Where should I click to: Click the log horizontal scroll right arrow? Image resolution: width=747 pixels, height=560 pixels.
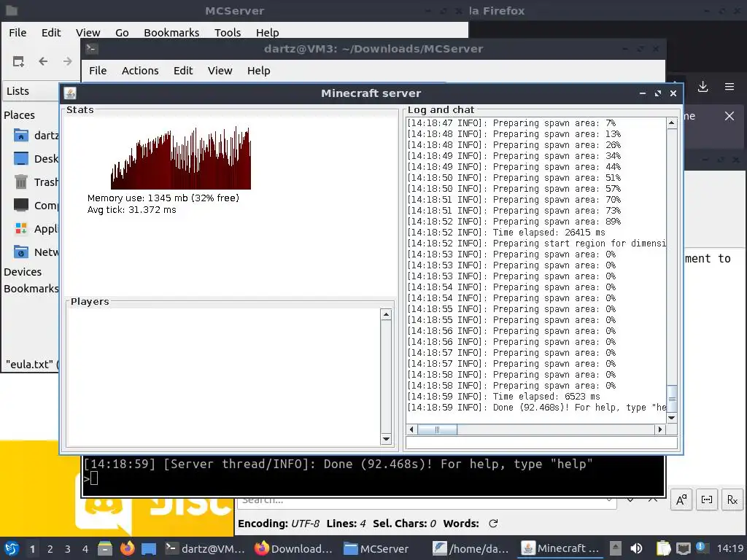coord(659,429)
